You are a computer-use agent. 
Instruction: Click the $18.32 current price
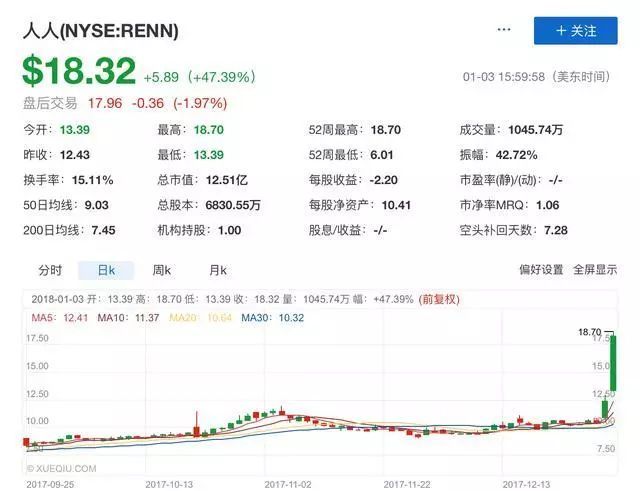[x=79, y=71]
